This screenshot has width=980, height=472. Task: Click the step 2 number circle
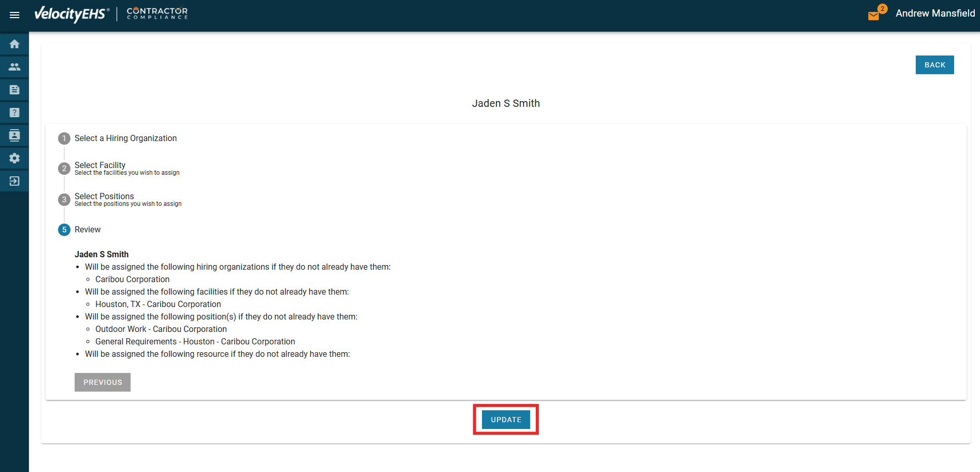(x=64, y=169)
